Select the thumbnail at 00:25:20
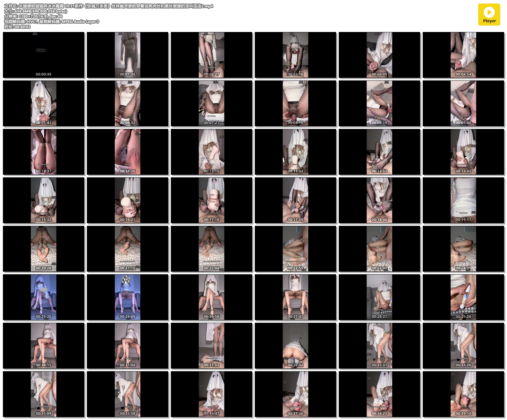The width and height of the screenshot is (507, 420). tap(44, 297)
